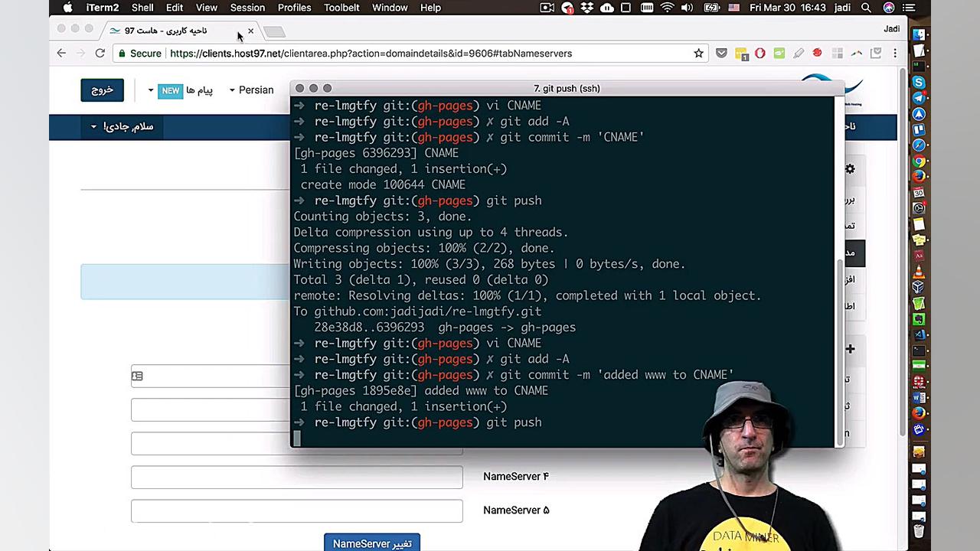This screenshot has width=980, height=551.
Task: Open the Profiles menu
Action: coord(294,8)
